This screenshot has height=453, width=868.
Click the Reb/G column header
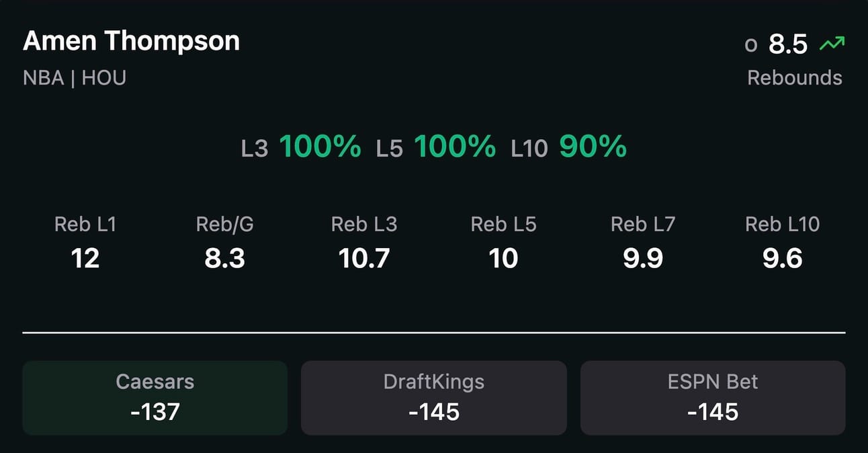pyautogui.click(x=225, y=224)
